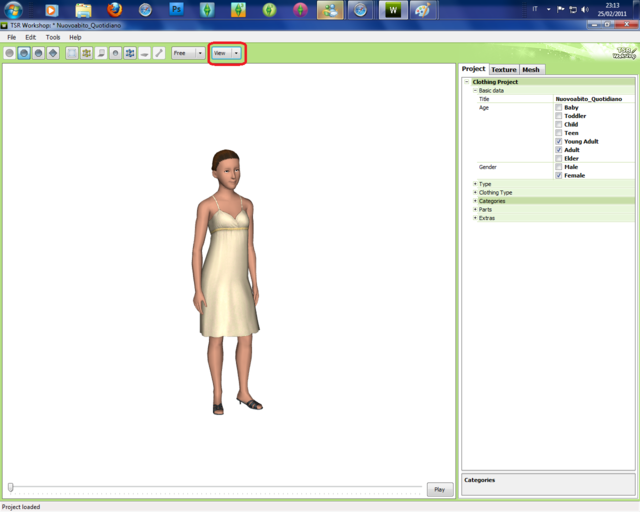This screenshot has width=640, height=512.
Task: Show hidden tray icons arrow
Action: coord(549,9)
